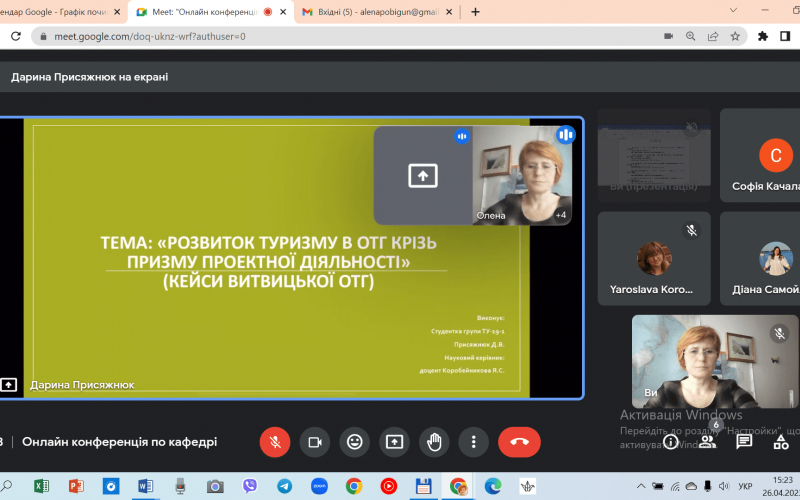
Task: Open Word from the taskbar
Action: (x=145, y=486)
